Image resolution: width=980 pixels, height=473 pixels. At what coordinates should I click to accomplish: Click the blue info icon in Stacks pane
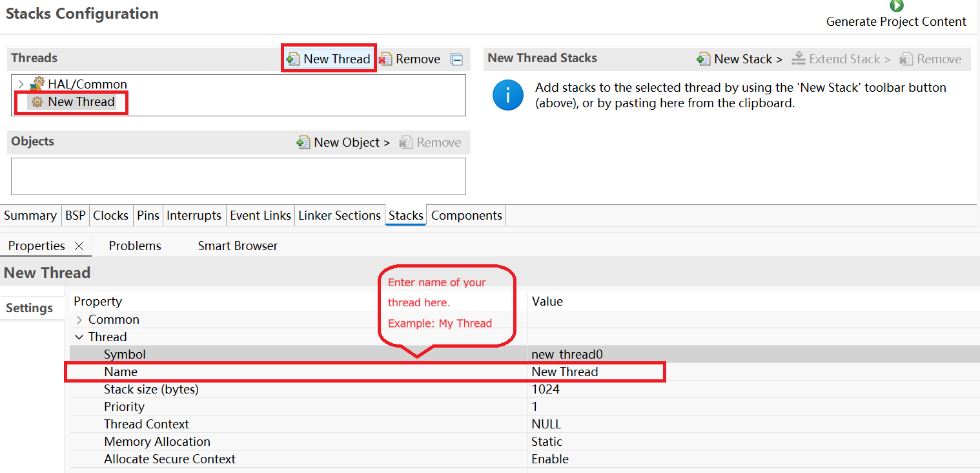508,96
